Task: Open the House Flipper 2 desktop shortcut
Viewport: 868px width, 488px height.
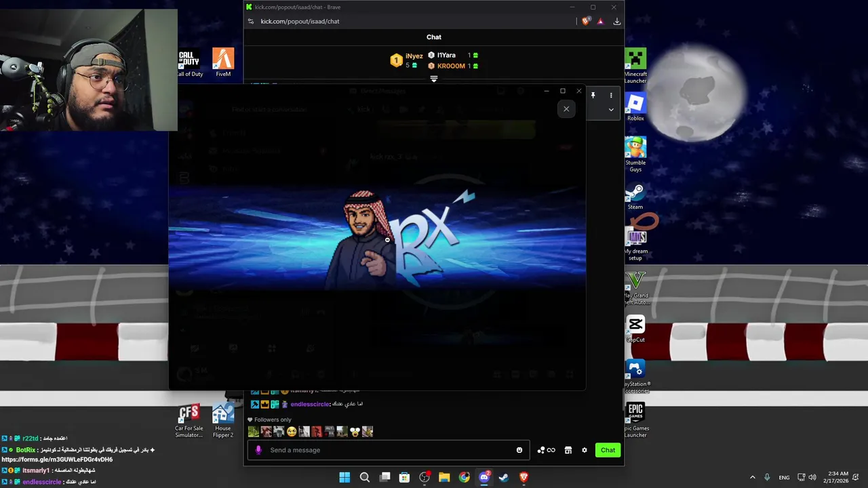Action: (x=223, y=420)
